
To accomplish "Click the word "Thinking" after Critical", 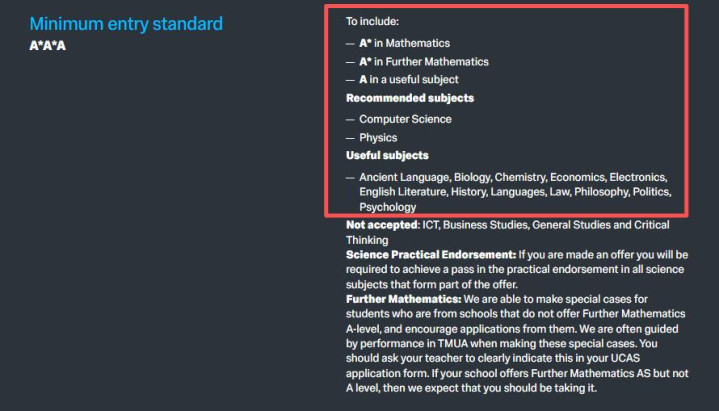I will (x=367, y=239).
